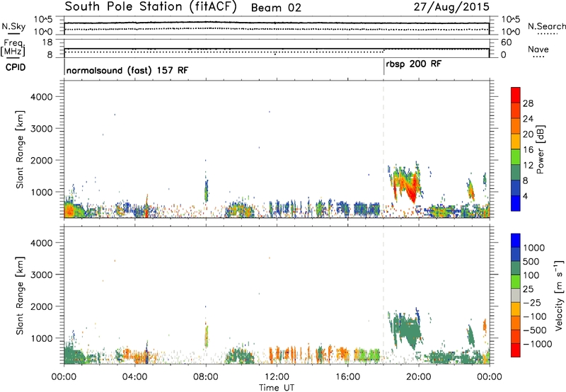The image size is (566, 392).
Task: Click the '-1000' tick on the velocity scale
Action: pos(538,344)
